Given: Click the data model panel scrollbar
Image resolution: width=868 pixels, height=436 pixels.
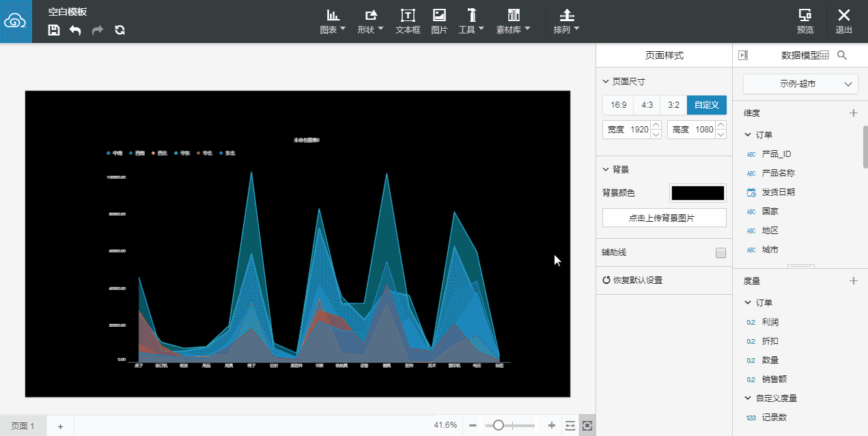Looking at the screenshot, I should click(865, 146).
